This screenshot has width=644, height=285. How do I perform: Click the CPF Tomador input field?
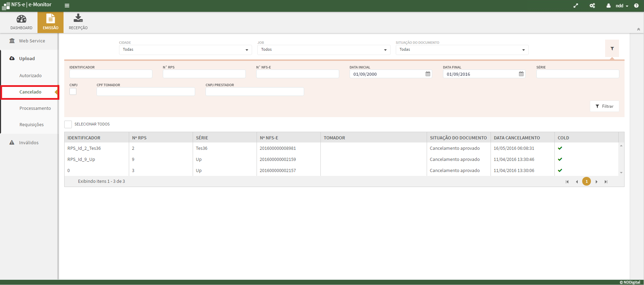(x=145, y=92)
